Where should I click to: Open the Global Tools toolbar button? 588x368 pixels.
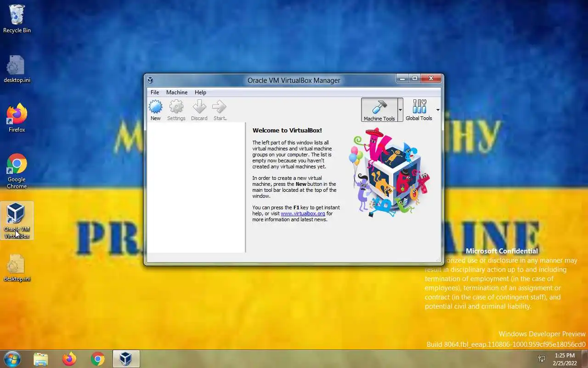[419, 110]
